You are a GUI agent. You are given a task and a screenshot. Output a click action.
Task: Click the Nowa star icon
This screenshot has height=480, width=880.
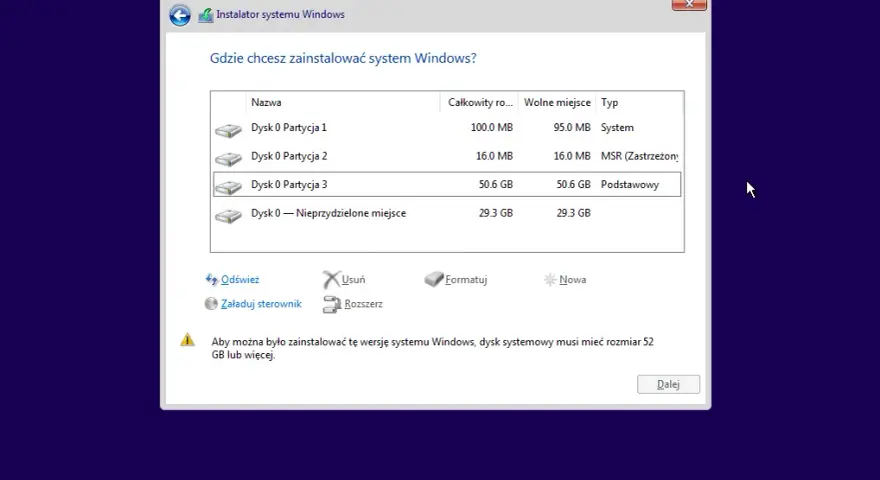[x=550, y=280]
